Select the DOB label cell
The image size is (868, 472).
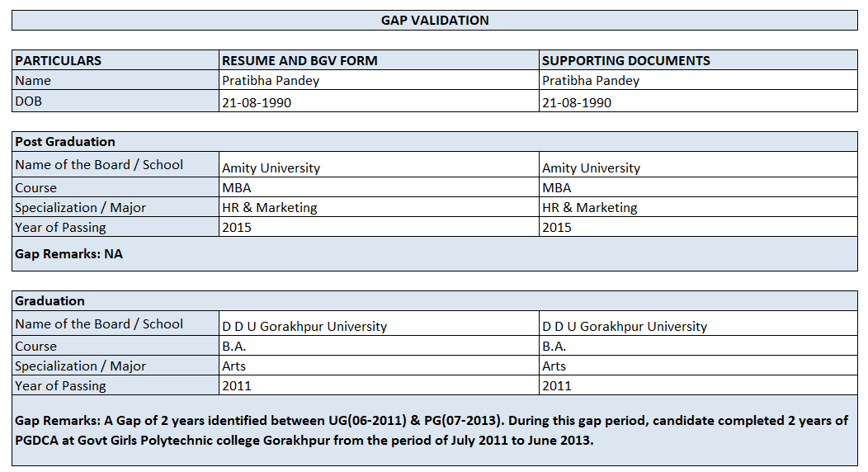pyautogui.click(x=29, y=101)
